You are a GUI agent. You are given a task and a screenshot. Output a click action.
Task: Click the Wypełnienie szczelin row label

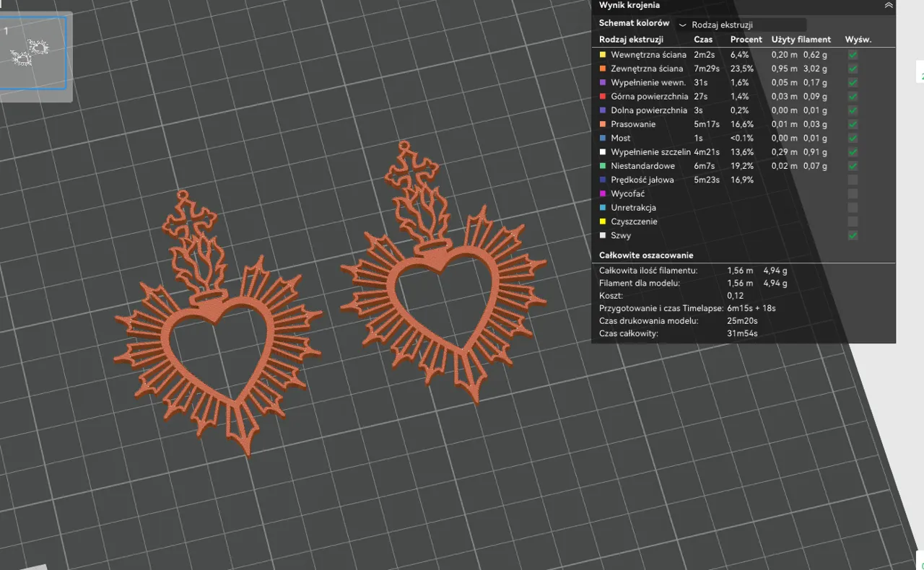pos(650,152)
